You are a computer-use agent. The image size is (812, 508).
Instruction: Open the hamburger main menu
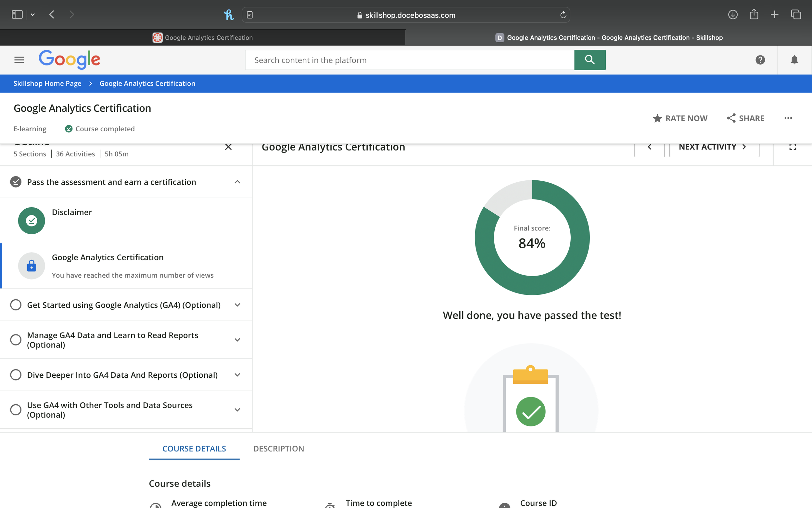point(19,60)
